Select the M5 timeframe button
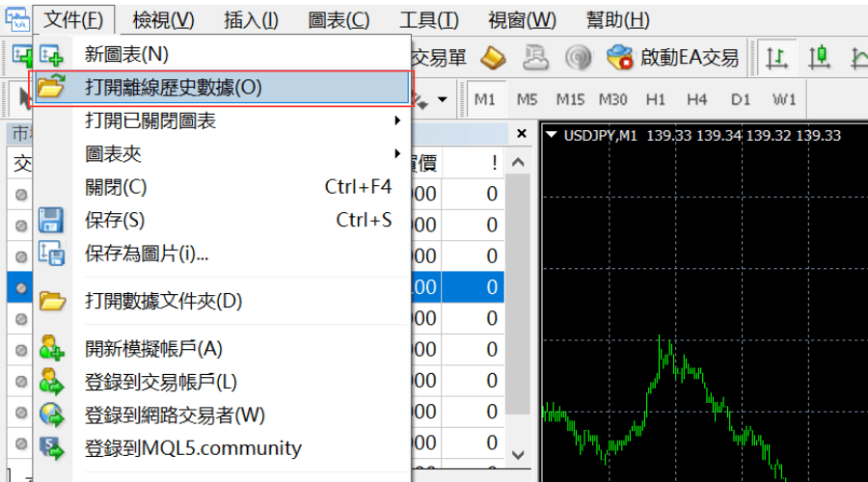 click(x=527, y=99)
